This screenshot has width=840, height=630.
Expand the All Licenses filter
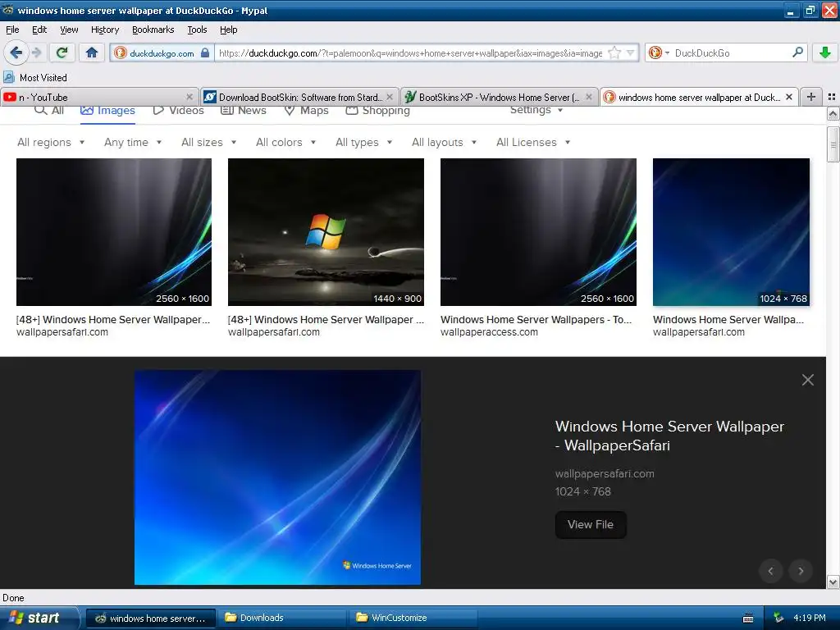(533, 143)
